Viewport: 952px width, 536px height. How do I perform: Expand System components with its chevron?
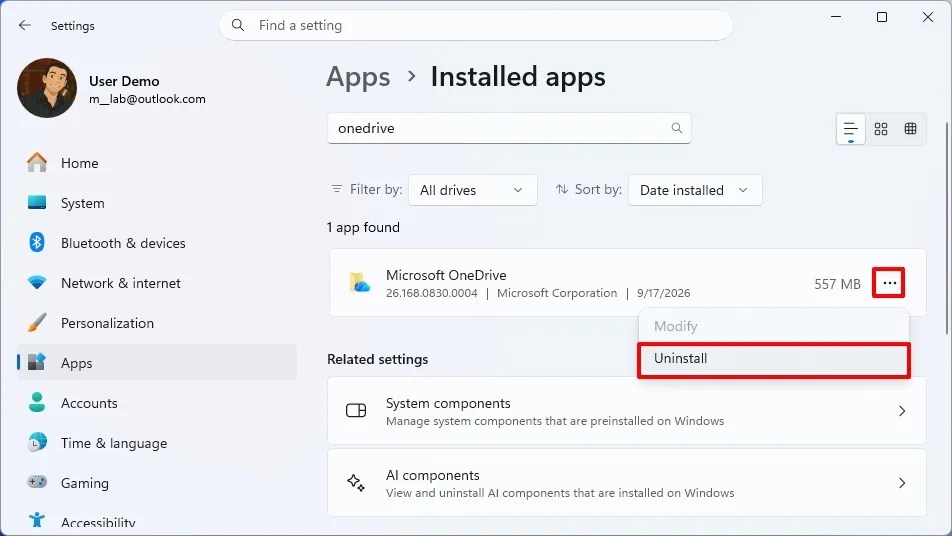click(x=902, y=411)
